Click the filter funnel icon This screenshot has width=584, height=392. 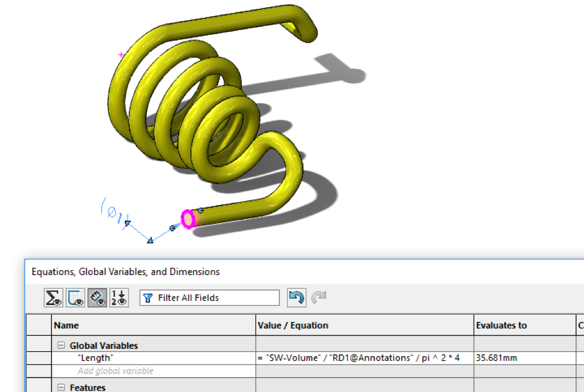pos(148,298)
